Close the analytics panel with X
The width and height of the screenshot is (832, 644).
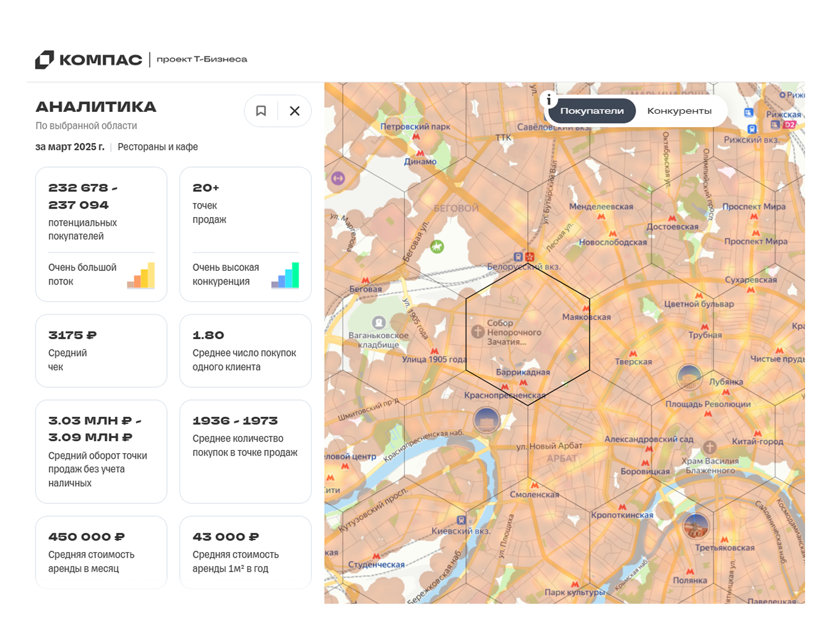[294, 111]
